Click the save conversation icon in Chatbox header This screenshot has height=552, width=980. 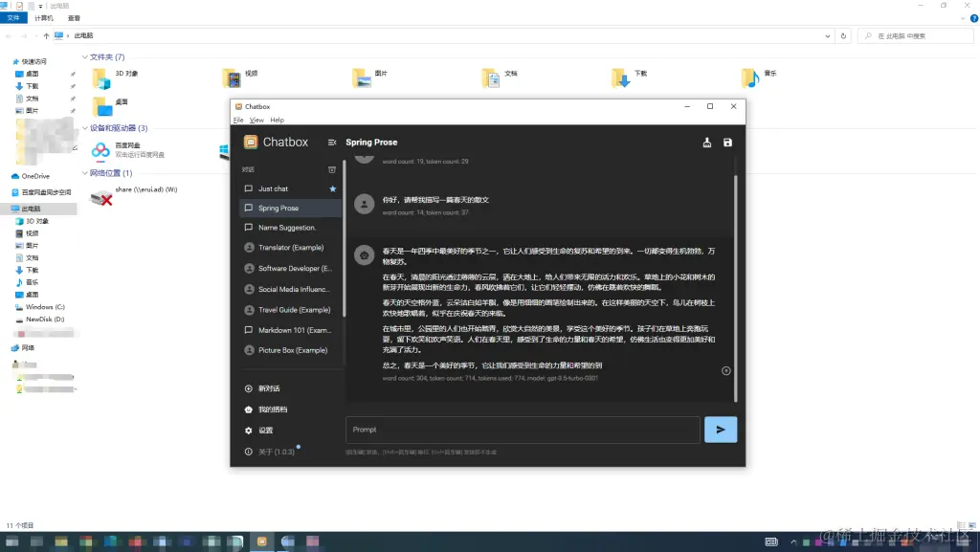(727, 143)
